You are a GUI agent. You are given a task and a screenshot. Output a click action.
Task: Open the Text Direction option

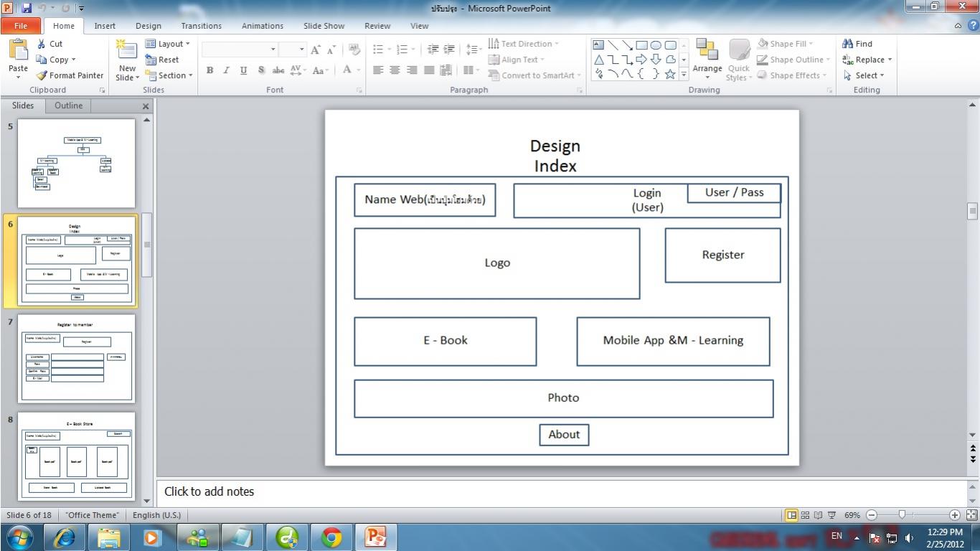pos(523,44)
